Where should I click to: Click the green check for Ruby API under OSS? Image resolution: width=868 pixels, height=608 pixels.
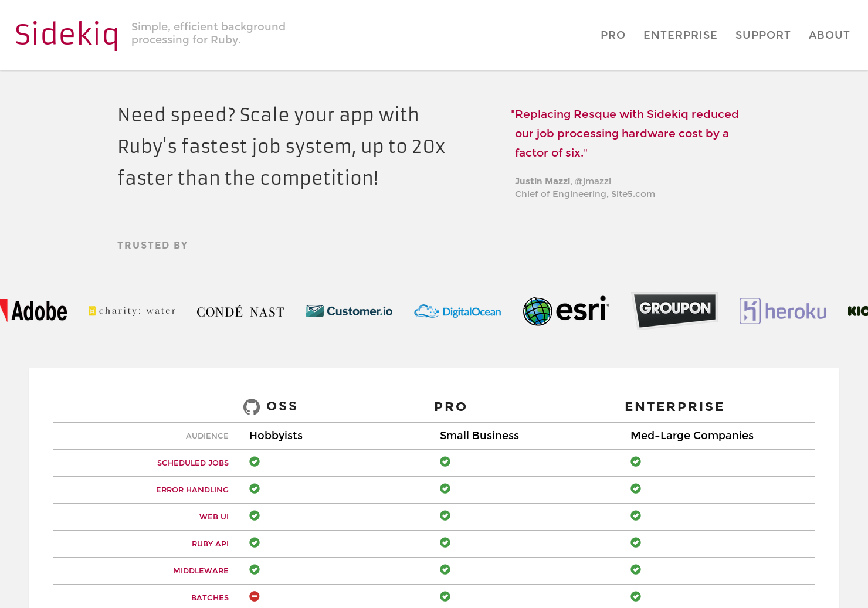click(254, 542)
